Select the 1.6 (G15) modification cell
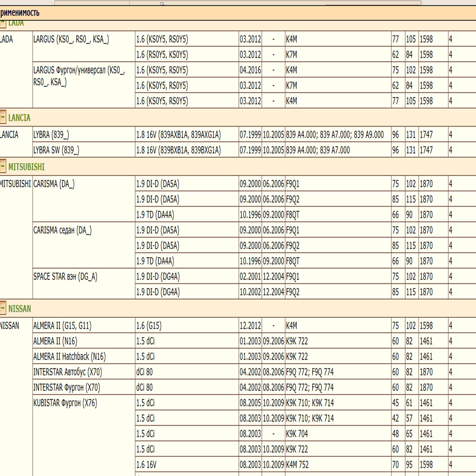This screenshot has width=476, height=476. tap(149, 326)
